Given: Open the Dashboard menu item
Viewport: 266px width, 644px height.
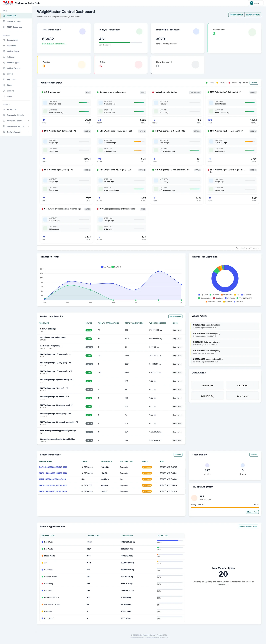Looking at the screenshot, I should [x=16, y=16].
